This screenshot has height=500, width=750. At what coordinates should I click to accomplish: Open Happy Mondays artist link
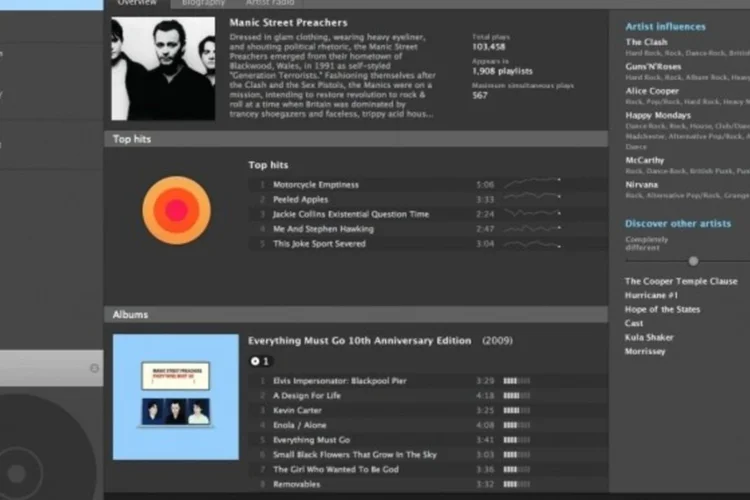[658, 115]
